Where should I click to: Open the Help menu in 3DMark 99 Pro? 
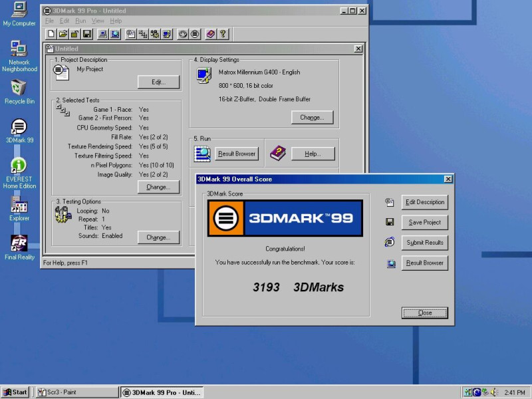point(116,21)
